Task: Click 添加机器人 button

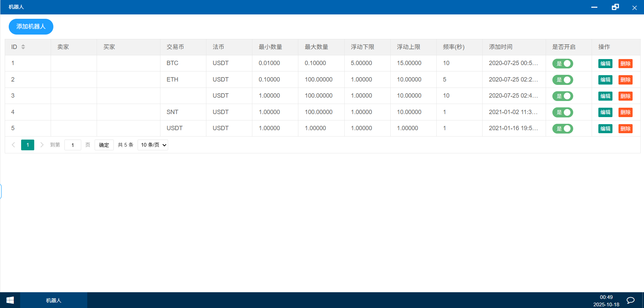Action: tap(31, 27)
